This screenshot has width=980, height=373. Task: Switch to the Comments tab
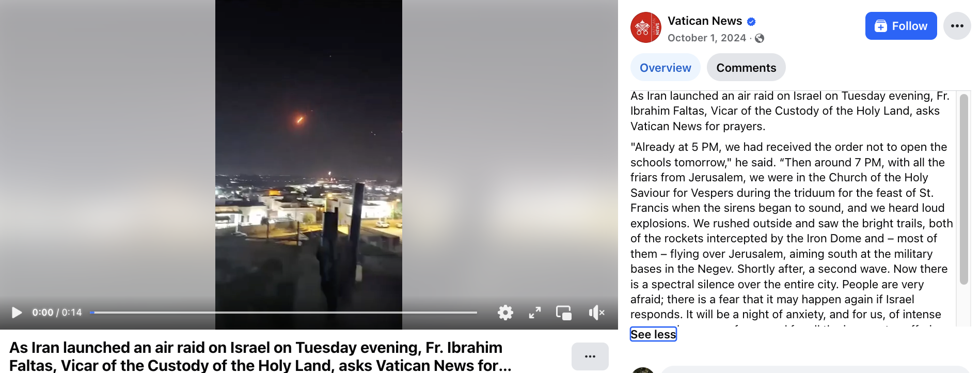pyautogui.click(x=746, y=68)
